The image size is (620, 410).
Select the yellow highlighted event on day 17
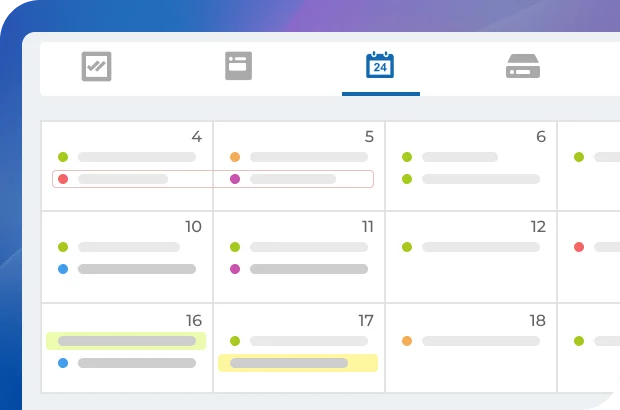[298, 363]
